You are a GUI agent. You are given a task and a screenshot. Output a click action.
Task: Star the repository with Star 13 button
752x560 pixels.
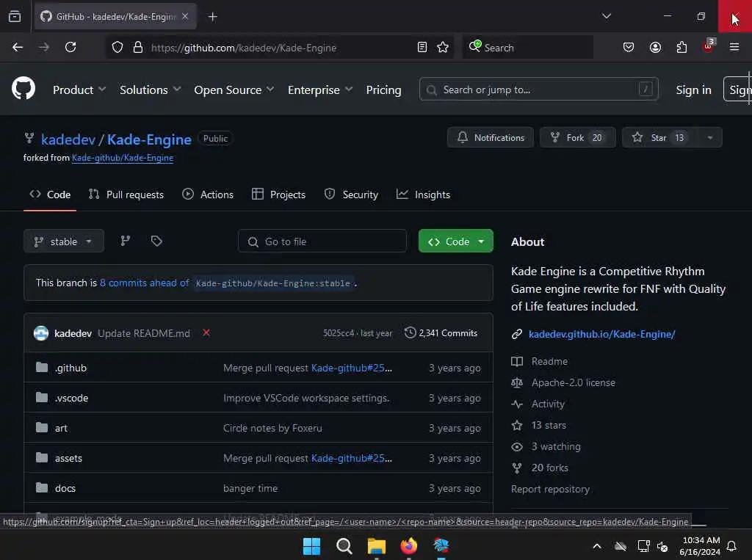point(660,137)
